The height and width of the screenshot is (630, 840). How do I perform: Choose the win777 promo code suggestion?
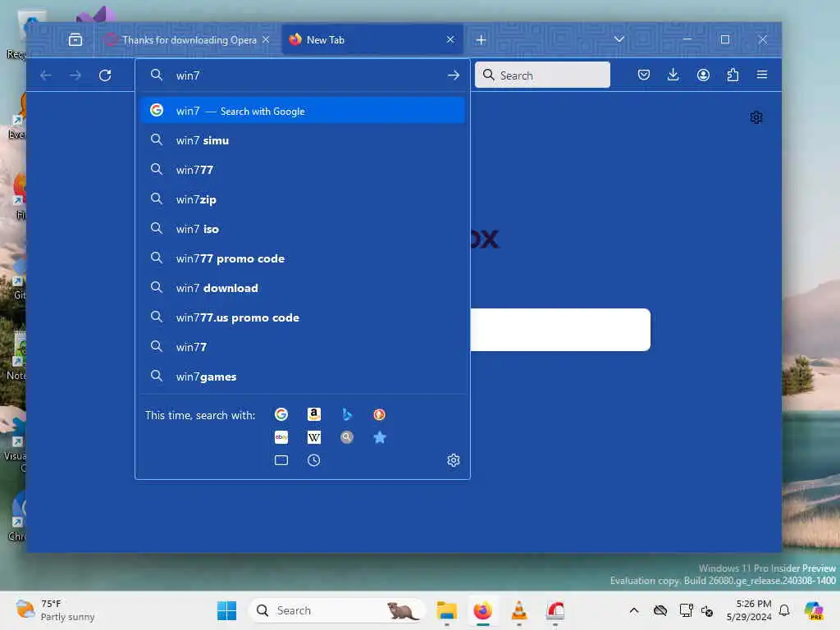(x=303, y=258)
